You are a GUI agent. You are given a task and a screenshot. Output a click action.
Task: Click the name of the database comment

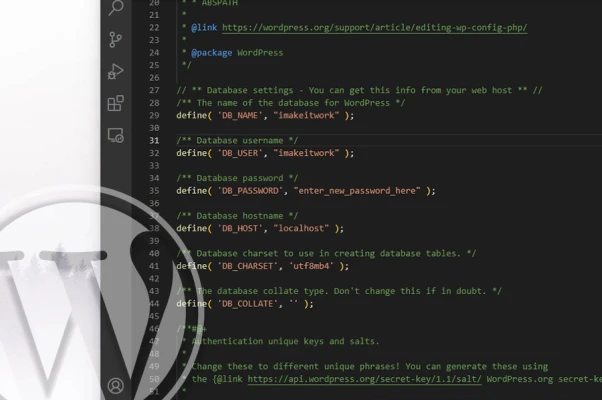291,103
